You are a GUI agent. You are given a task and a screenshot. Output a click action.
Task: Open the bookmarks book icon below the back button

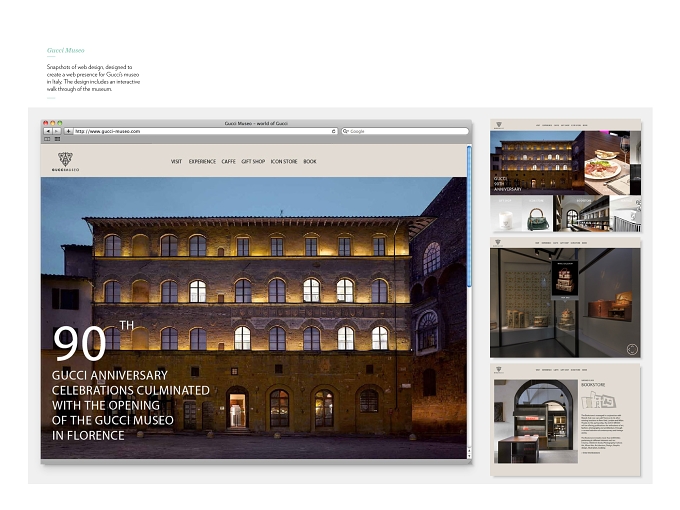click(x=47, y=139)
